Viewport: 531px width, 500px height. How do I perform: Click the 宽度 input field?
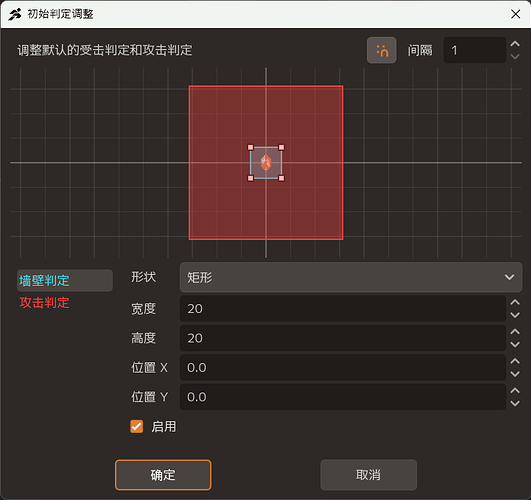(343, 309)
